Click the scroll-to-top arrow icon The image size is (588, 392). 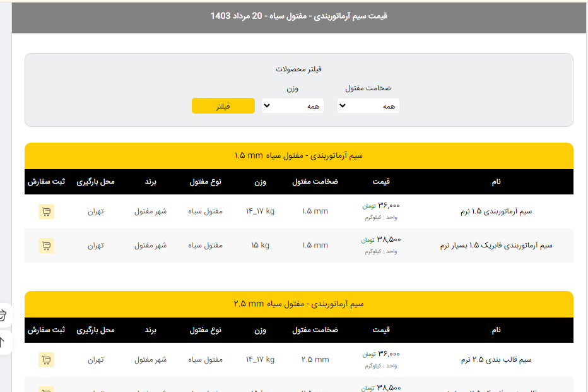click(x=3, y=342)
